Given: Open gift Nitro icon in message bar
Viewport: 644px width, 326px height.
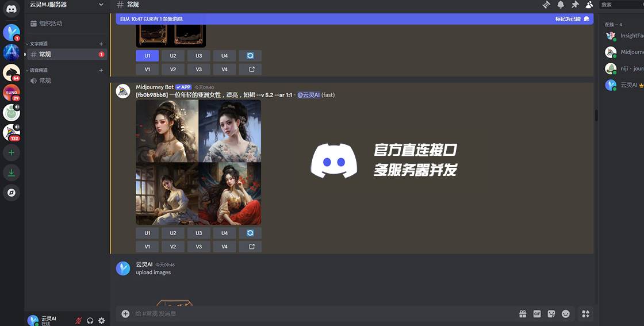Looking at the screenshot, I should pos(523,314).
